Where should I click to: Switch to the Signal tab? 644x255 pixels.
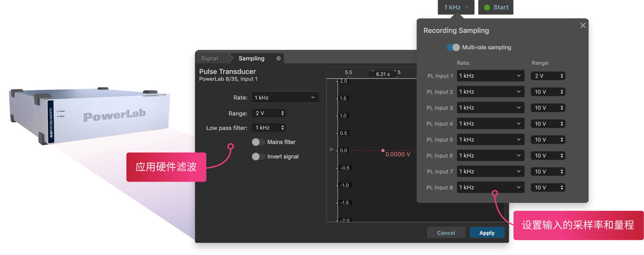[x=210, y=59]
